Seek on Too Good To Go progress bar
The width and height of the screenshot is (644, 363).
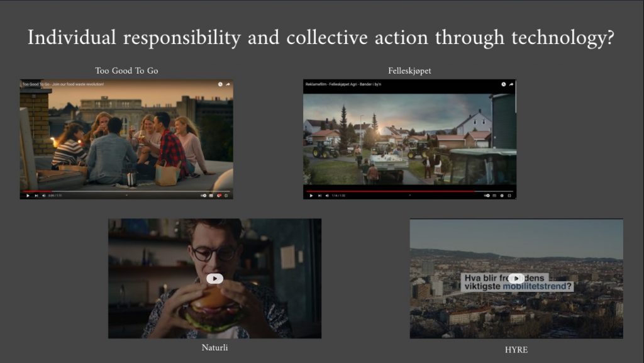tap(126, 191)
